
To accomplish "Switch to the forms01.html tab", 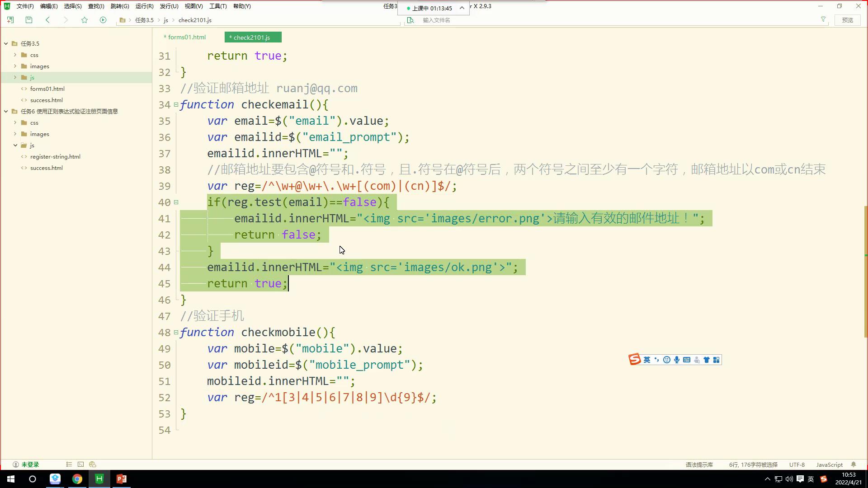I will 185,38.
